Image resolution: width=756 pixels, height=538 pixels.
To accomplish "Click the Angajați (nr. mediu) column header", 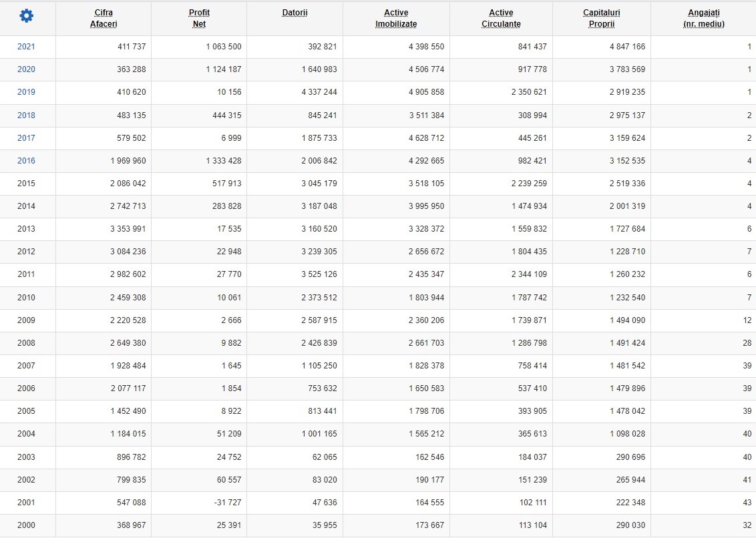I will click(704, 18).
